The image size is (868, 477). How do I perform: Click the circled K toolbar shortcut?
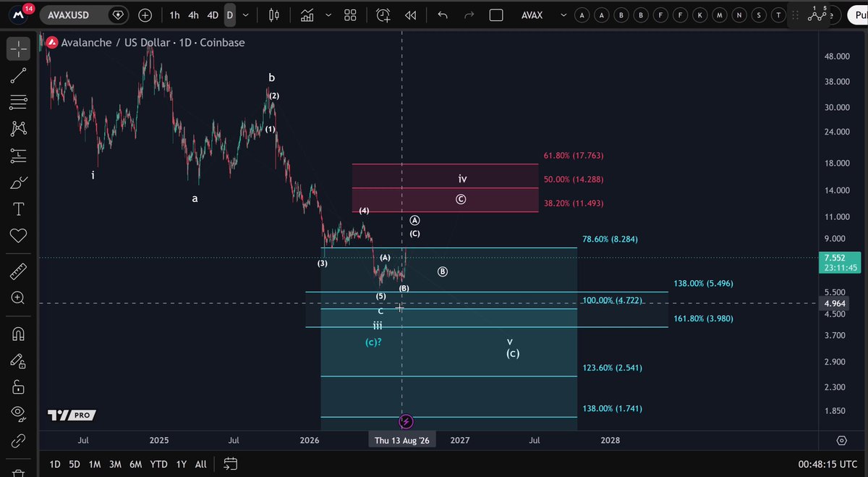tap(699, 15)
